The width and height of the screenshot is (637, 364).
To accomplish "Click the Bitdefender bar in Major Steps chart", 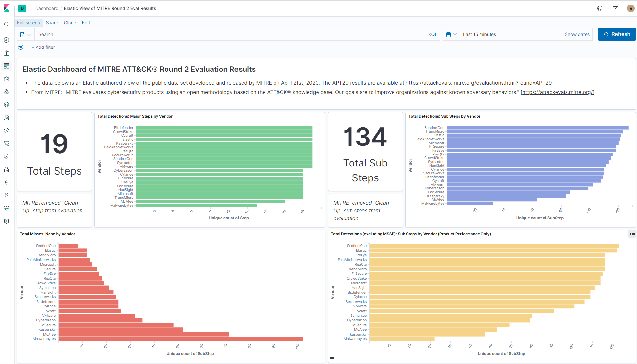I will pos(224,128).
